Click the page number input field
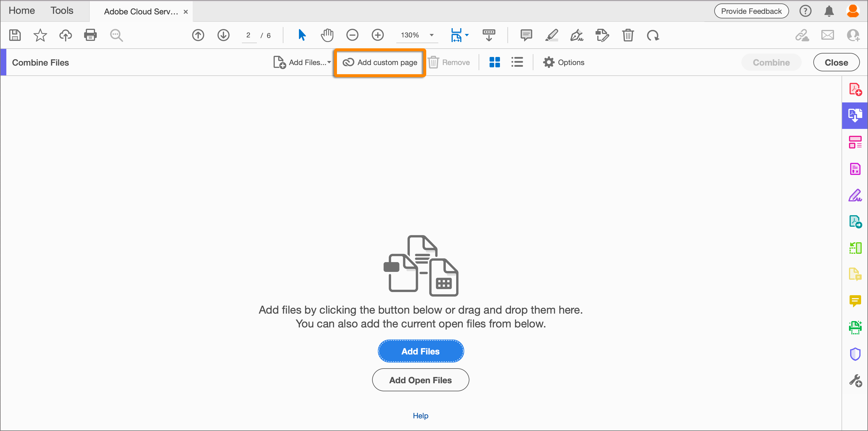Image resolution: width=868 pixels, height=431 pixels. (x=248, y=35)
